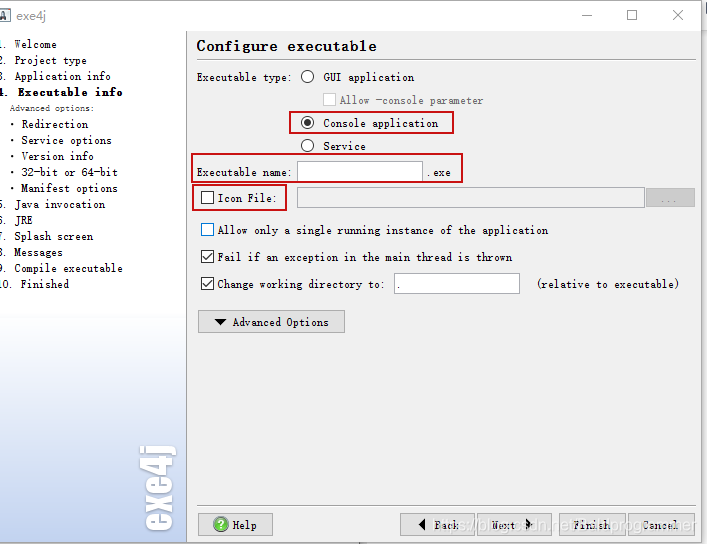The image size is (707, 544).
Task: Click the exe4j title bar icon
Action: click(x=5, y=15)
